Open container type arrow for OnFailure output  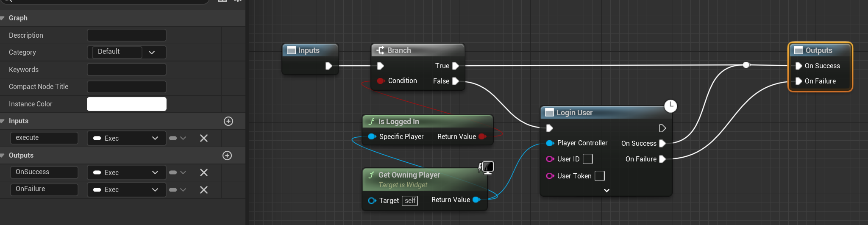pyautogui.click(x=183, y=190)
